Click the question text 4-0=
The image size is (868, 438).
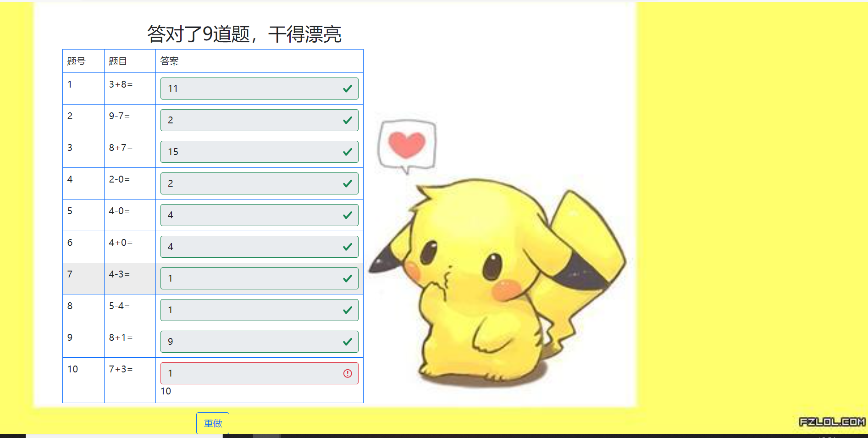pos(119,211)
